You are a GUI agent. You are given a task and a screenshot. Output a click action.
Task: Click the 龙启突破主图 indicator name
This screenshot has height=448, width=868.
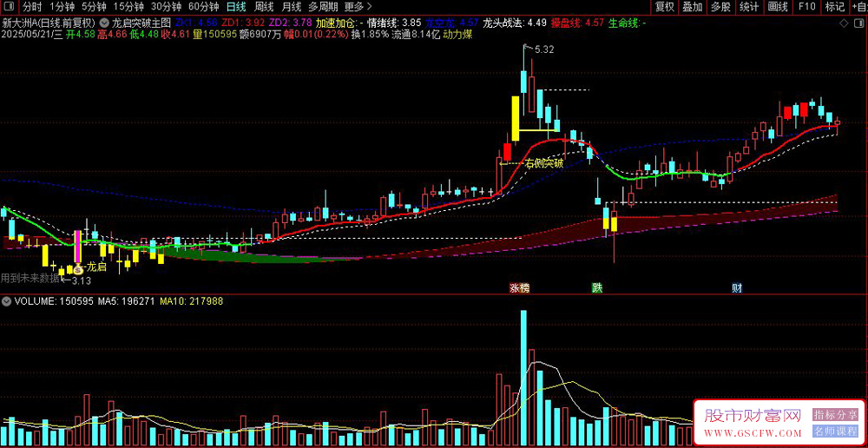pyautogui.click(x=141, y=23)
